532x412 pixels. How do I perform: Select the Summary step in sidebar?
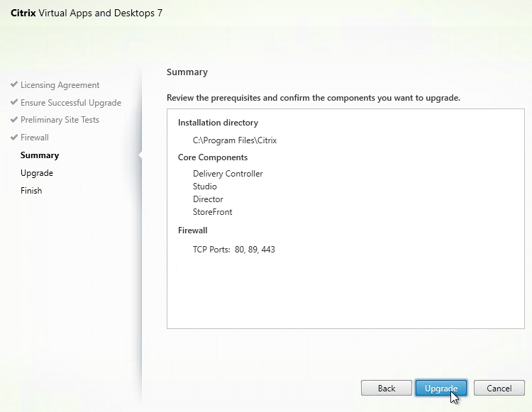pos(40,155)
